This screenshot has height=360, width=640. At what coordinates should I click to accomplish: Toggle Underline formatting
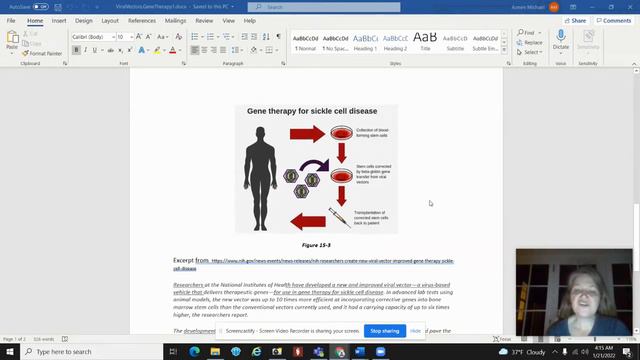coord(95,50)
